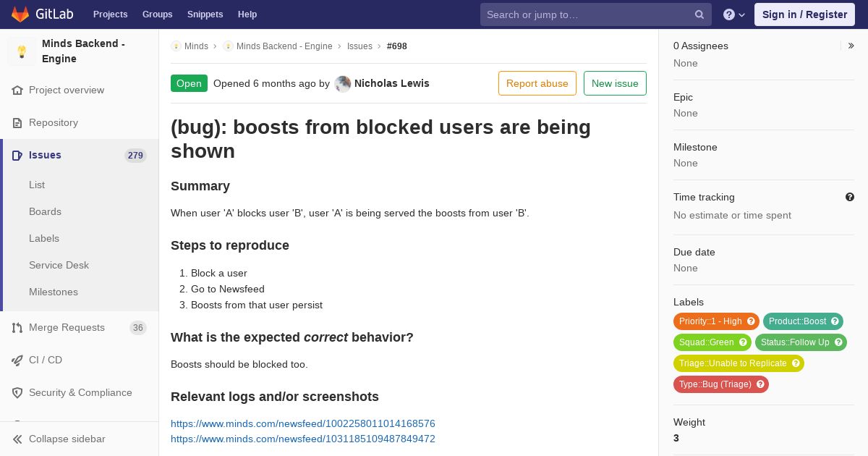The image size is (868, 456).
Task: Click the Open status badge
Action: pos(189,83)
